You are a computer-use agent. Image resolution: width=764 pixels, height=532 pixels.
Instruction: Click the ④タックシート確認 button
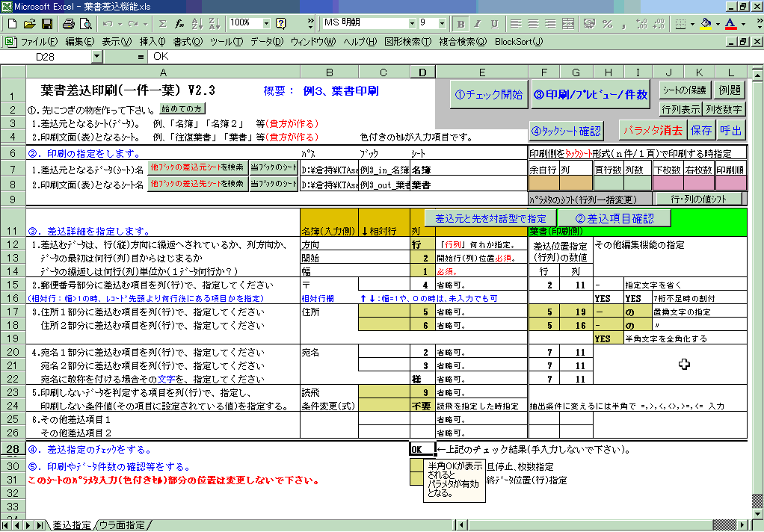coord(566,131)
